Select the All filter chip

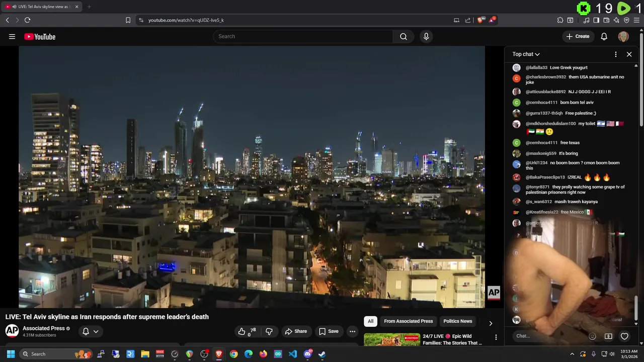pos(370,321)
